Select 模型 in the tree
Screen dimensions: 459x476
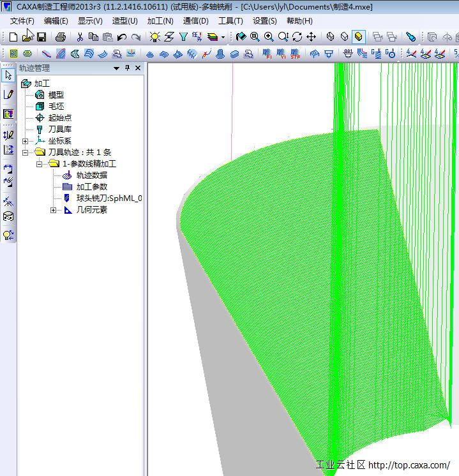coord(56,95)
